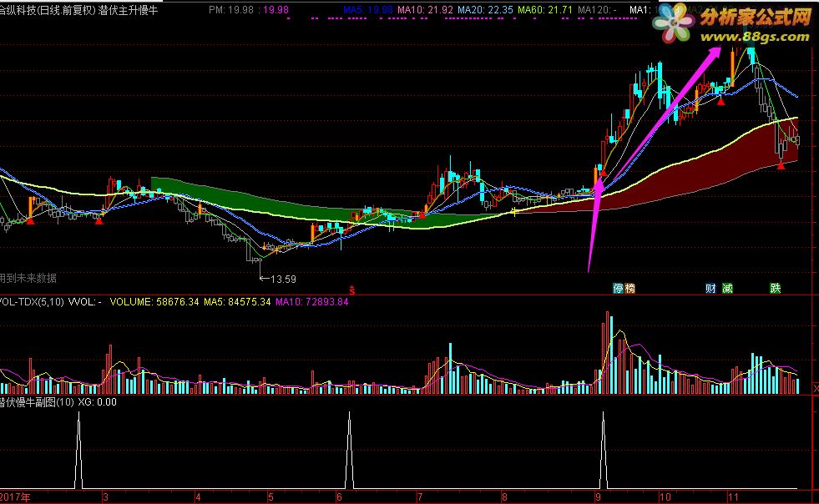Click the XG signal spike near June
The height and width of the screenshot is (504, 819).
(x=350, y=449)
